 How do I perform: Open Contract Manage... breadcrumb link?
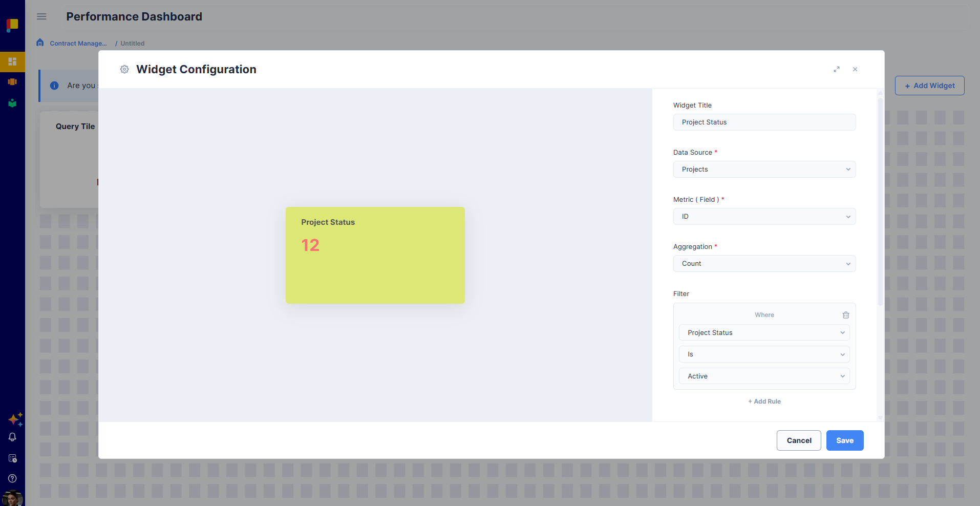tap(78, 44)
